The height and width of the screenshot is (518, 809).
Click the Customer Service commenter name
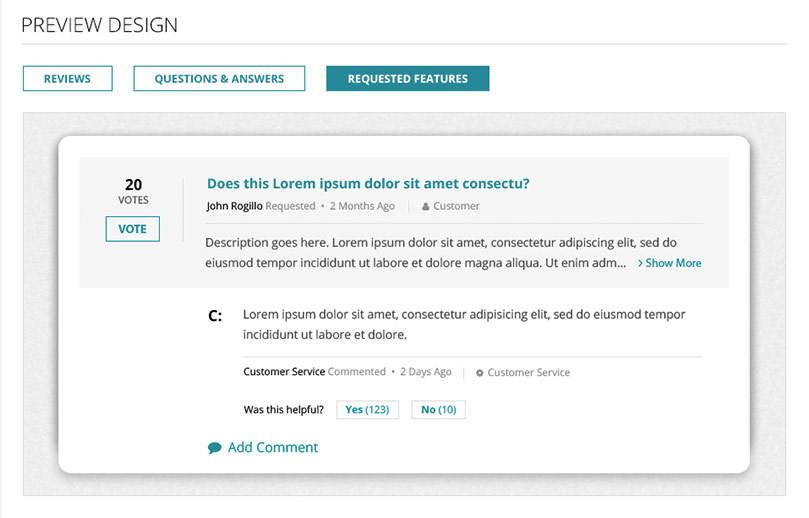(x=284, y=371)
